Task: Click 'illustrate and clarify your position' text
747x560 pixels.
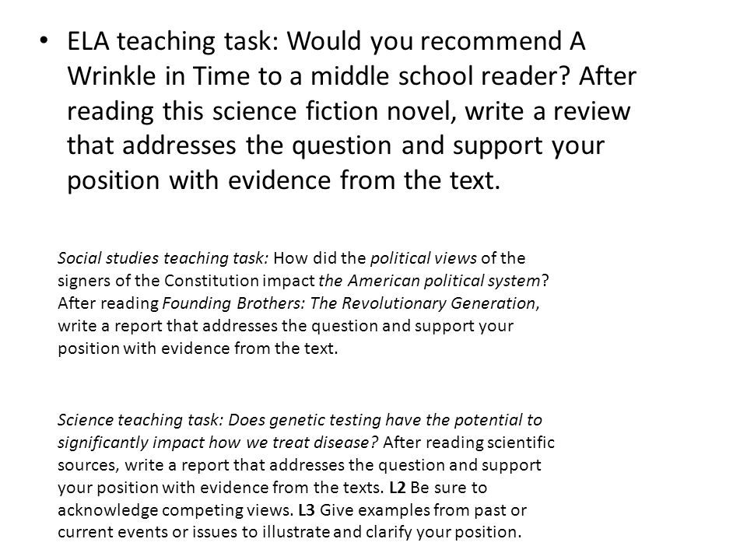Action: 391,532
